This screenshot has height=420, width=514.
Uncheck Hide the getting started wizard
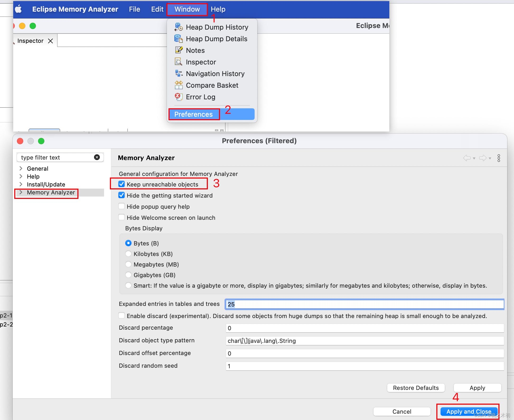(122, 195)
